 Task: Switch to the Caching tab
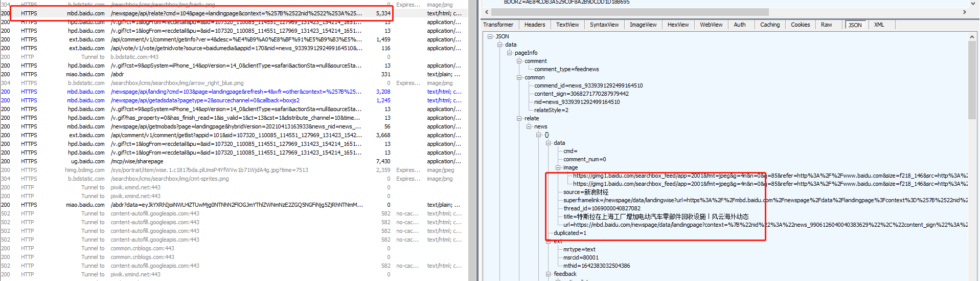770,25
